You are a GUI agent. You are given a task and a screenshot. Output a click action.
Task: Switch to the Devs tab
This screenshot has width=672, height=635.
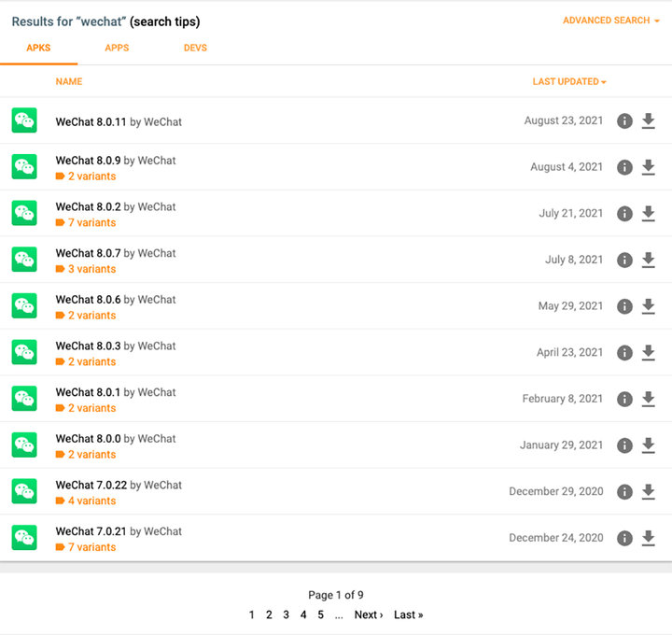tap(195, 48)
